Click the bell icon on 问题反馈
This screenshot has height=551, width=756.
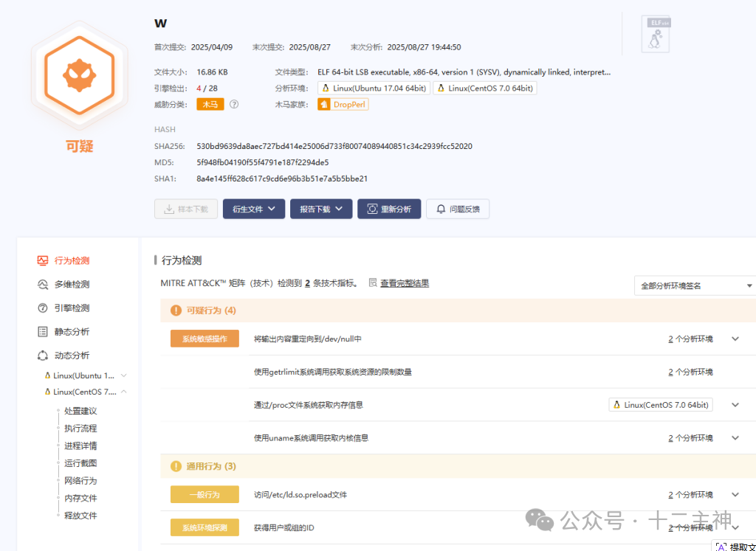pos(441,209)
